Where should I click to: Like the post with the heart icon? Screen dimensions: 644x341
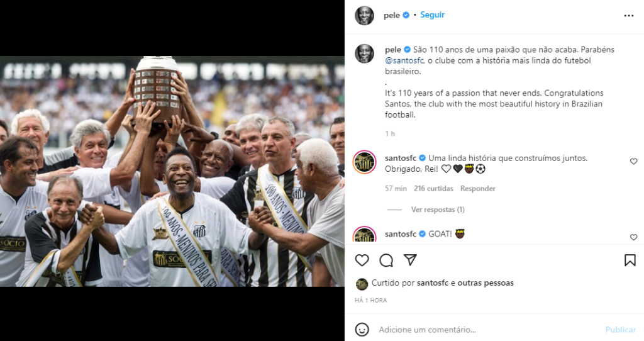(362, 260)
